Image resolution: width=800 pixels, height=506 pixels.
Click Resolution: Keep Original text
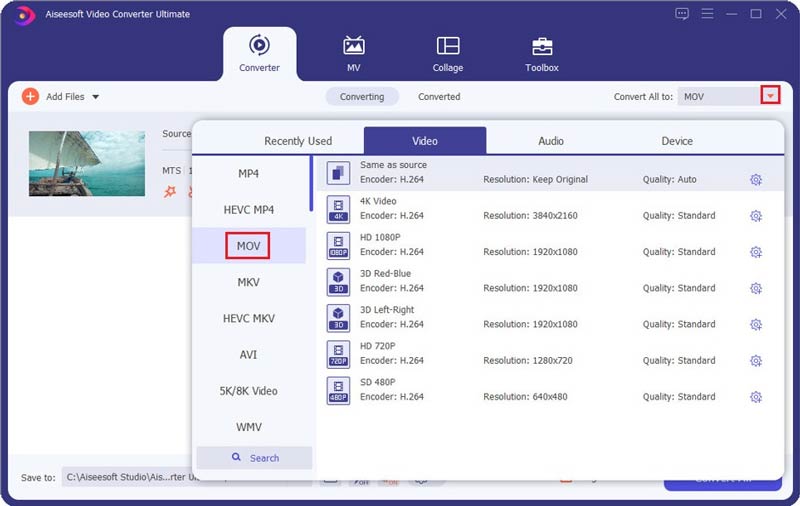[x=535, y=179]
